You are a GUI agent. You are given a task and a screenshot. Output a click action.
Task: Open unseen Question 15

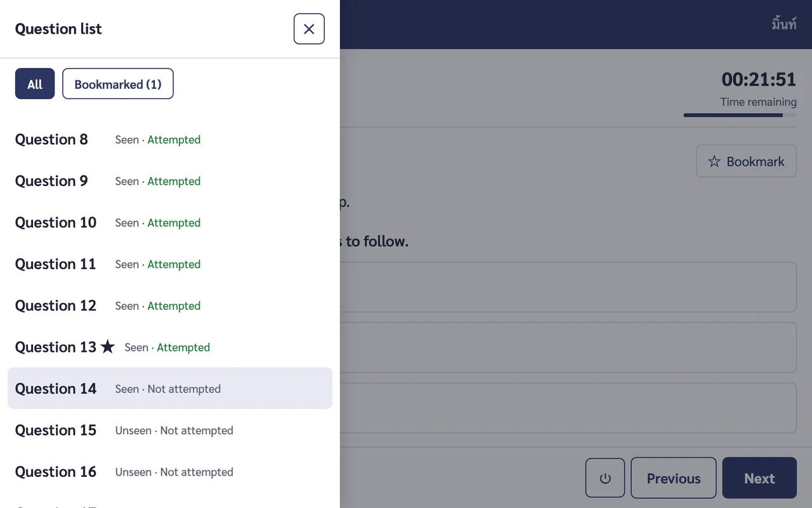[170, 430]
